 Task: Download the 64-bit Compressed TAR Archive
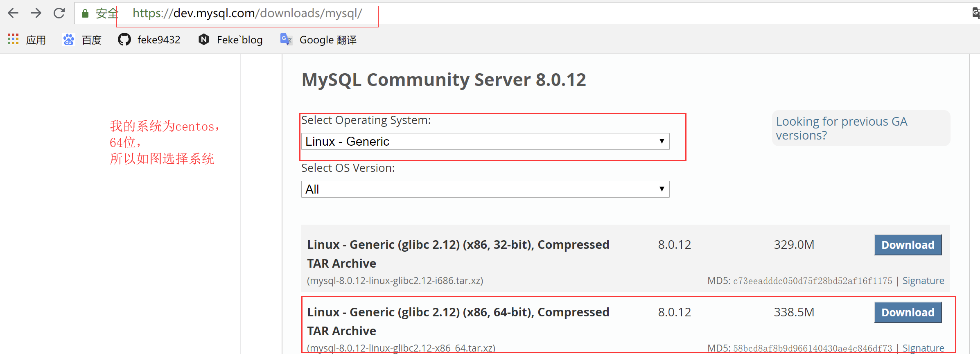pos(908,312)
